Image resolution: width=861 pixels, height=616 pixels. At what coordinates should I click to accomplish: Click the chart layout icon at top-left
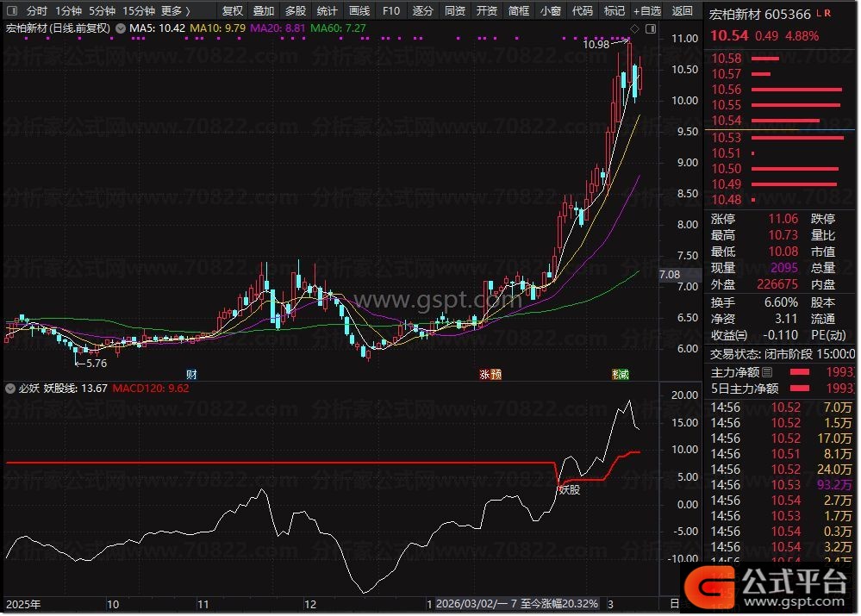[12, 11]
